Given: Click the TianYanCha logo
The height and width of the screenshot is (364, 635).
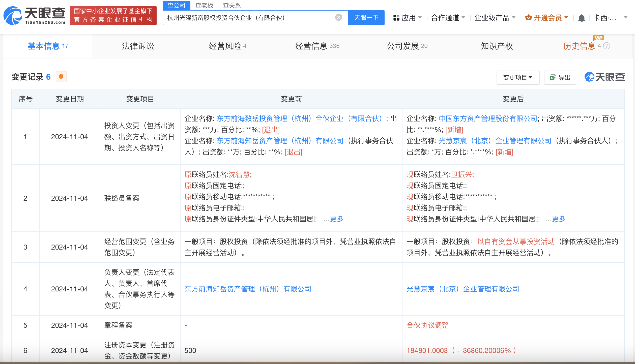Looking at the screenshot, I should [35, 16].
